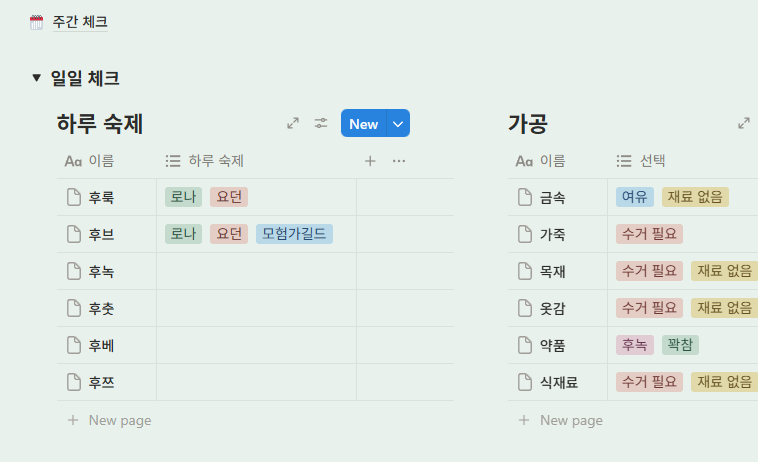Click empty 하루 숙제 cell of 후쯔 row
This screenshot has width=758, height=462.
coord(256,382)
